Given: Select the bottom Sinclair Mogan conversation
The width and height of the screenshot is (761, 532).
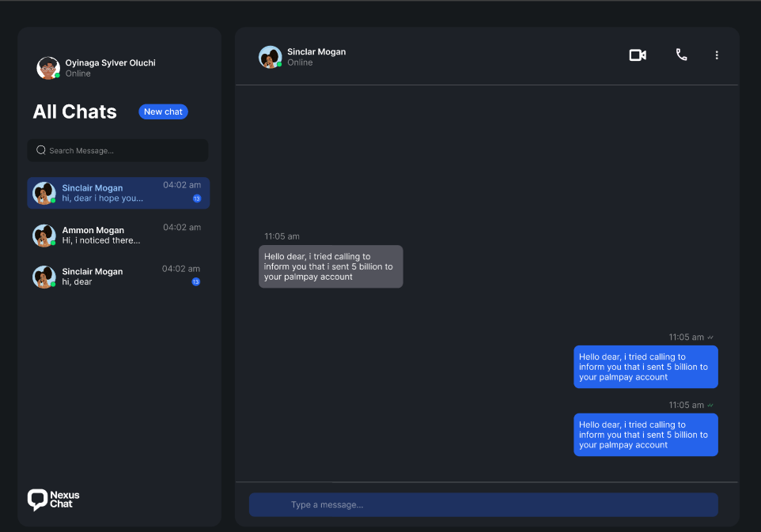Looking at the screenshot, I should 118,277.
